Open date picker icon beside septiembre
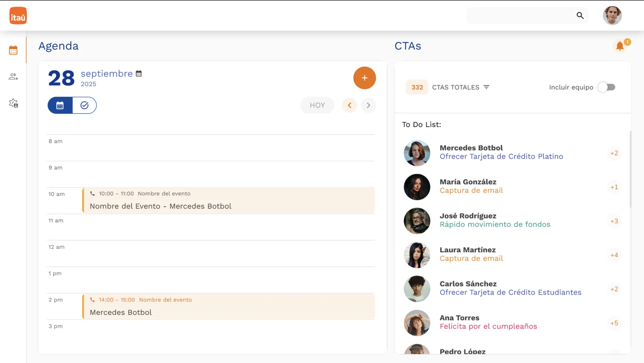The height and width of the screenshot is (363, 644). click(139, 74)
